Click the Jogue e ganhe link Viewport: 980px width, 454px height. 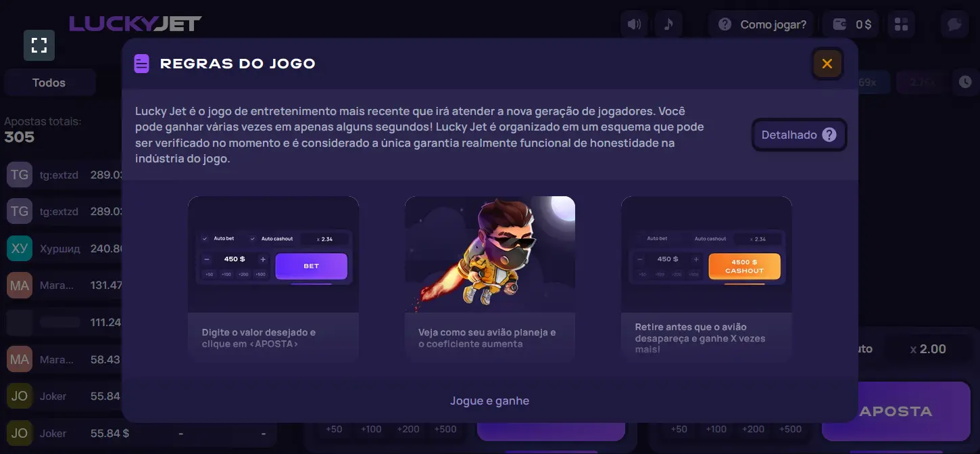(490, 401)
